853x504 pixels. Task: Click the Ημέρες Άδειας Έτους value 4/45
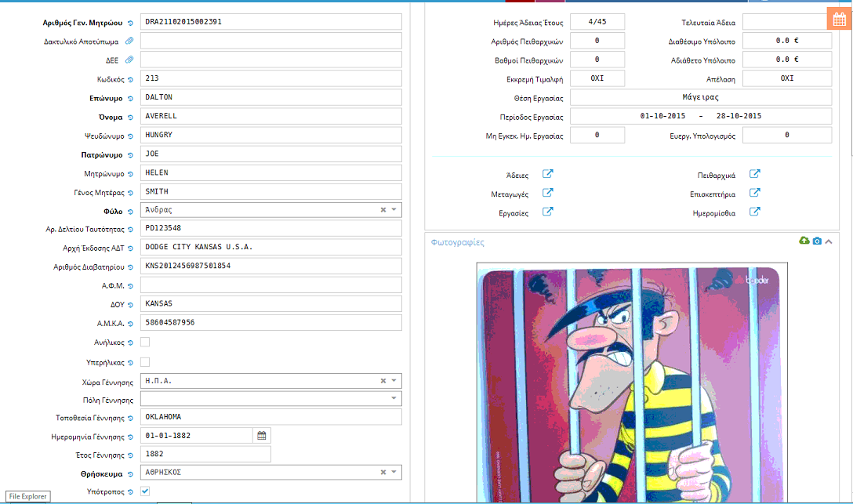tap(597, 22)
